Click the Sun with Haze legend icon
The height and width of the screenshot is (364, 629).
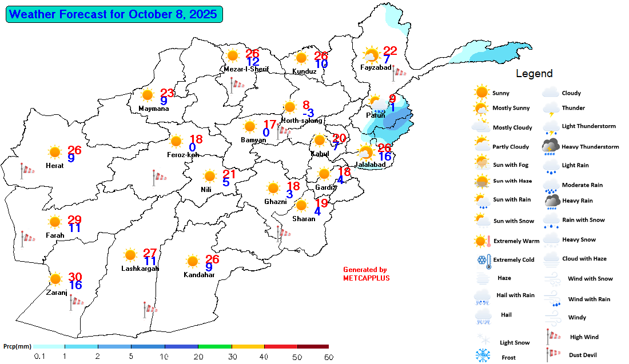pos(482,181)
